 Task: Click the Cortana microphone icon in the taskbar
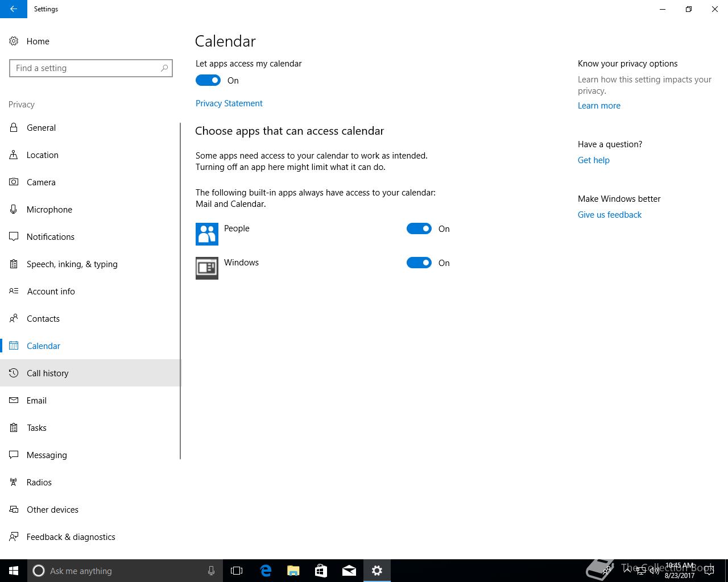[211, 571]
